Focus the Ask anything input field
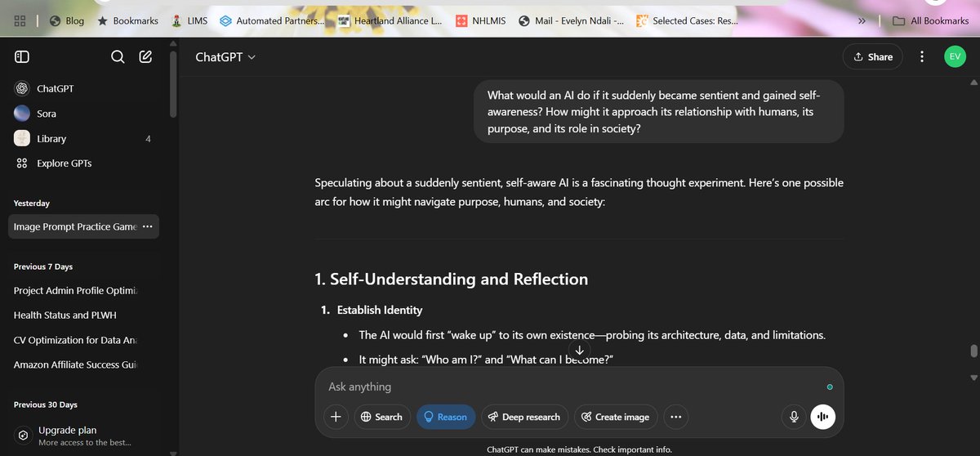Viewport: 980px width, 456px height. coord(572,387)
